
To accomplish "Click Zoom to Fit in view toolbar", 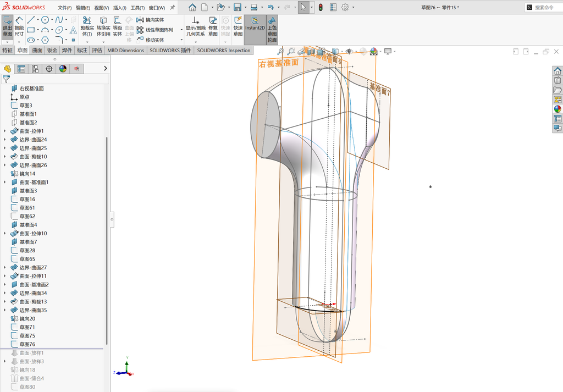I will [281, 51].
